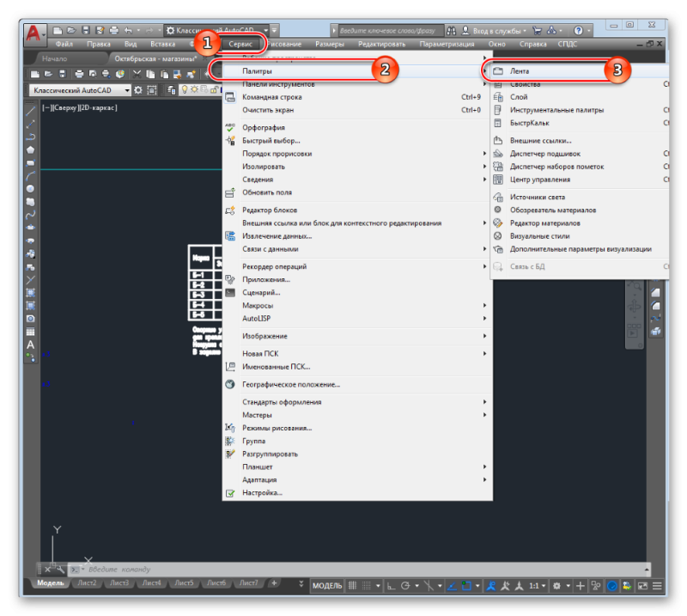This screenshot has width=687, height=616.
Task: Expand the Макросы submenu
Action: [x=357, y=306]
